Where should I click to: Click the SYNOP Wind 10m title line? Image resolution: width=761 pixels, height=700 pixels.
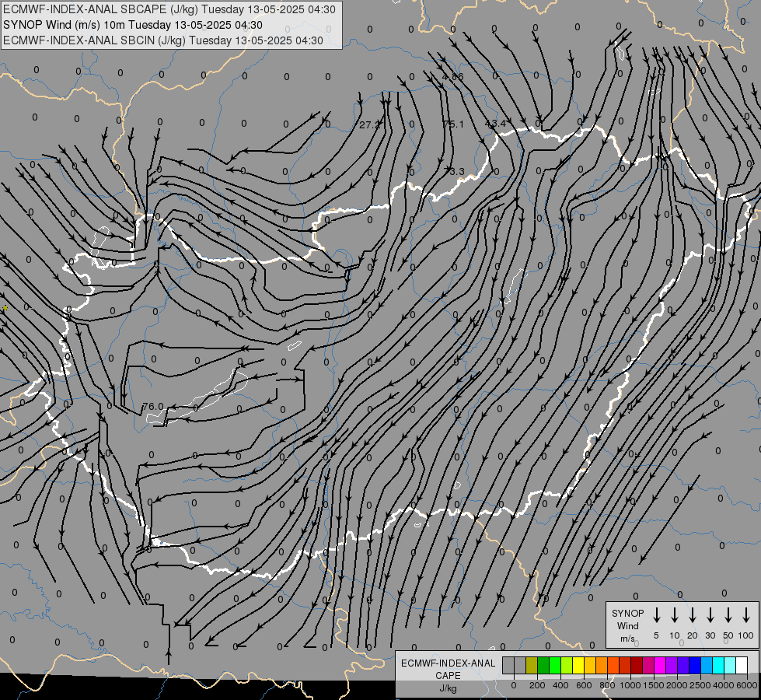tap(132, 25)
